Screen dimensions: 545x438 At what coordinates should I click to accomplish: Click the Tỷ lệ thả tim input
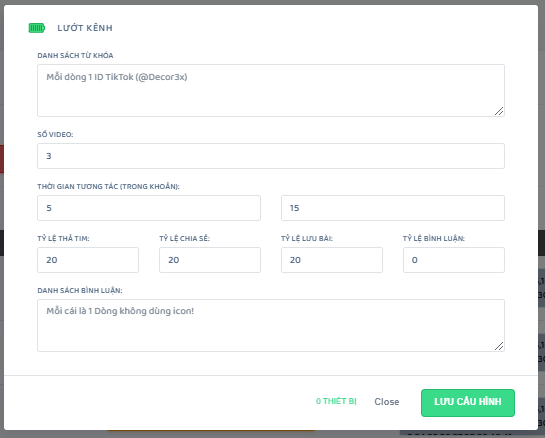[x=88, y=260]
